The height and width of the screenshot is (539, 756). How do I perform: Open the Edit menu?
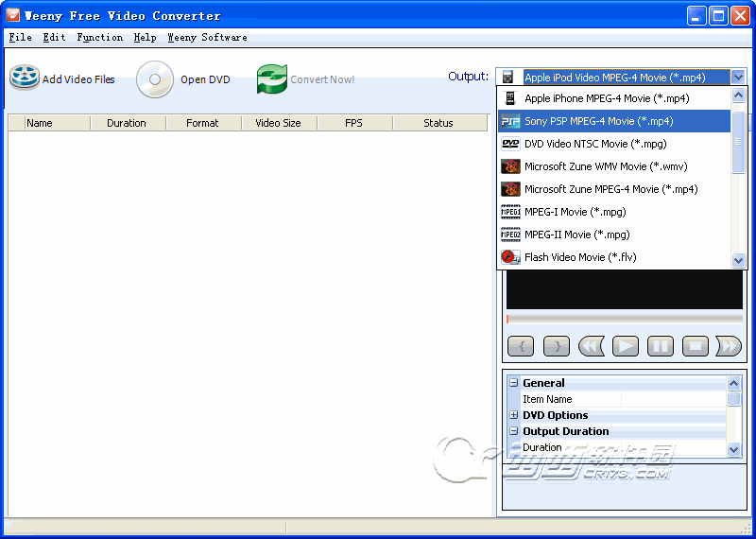(54, 38)
